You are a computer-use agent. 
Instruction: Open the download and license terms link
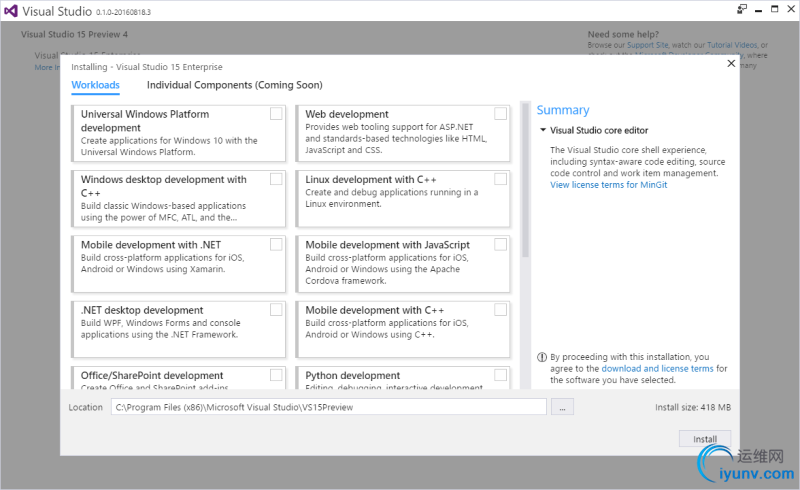coord(657,368)
